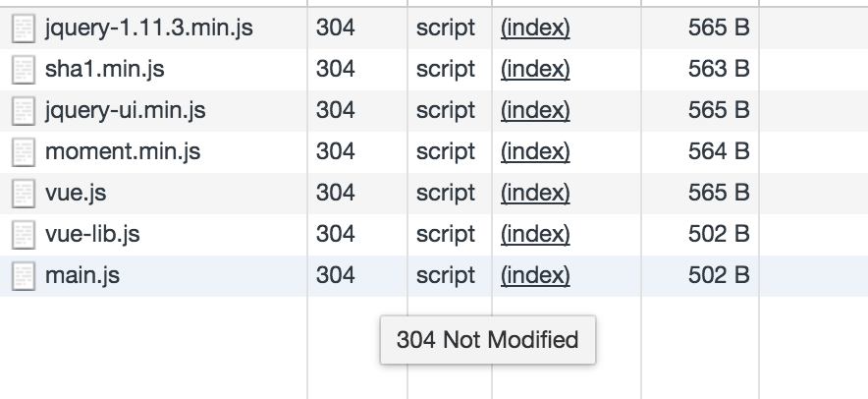
Task: Select the jquery-1.11.3.min.js request name
Action: click(149, 28)
